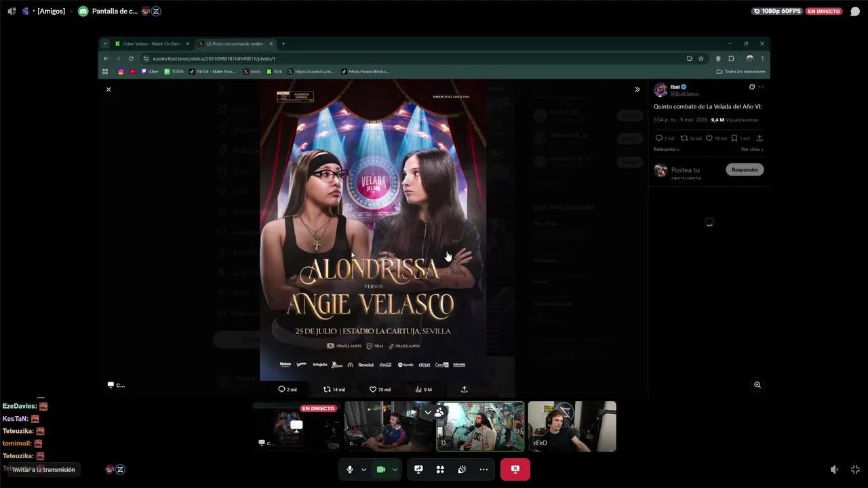
Task: Click the magnifier icon at sidebar bottom
Action: tap(757, 385)
